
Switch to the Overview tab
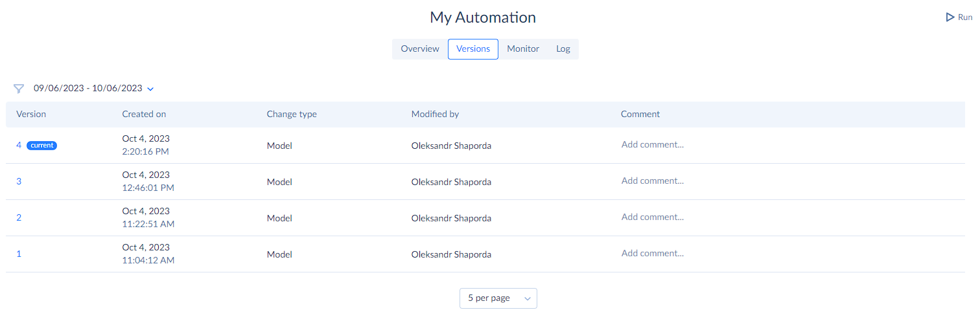tap(420, 49)
